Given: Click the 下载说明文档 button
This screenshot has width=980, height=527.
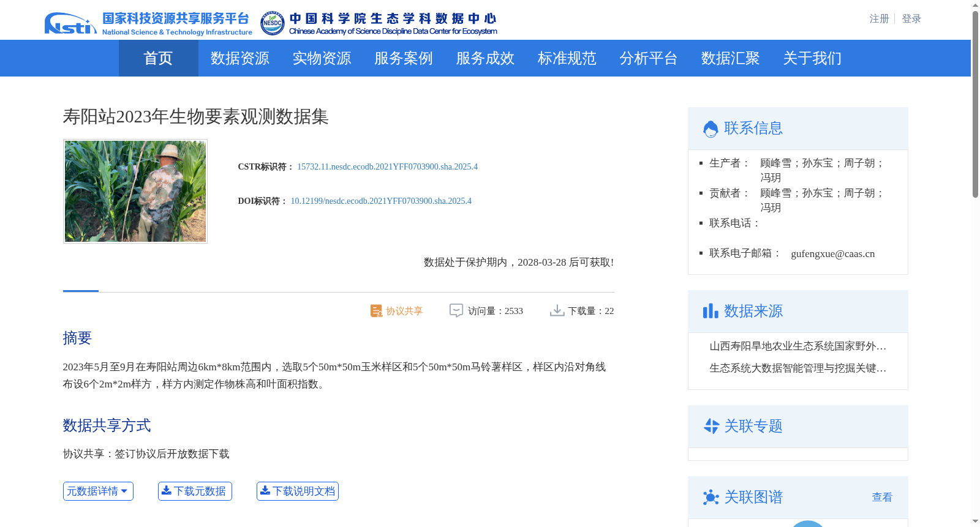Looking at the screenshot, I should (x=298, y=491).
